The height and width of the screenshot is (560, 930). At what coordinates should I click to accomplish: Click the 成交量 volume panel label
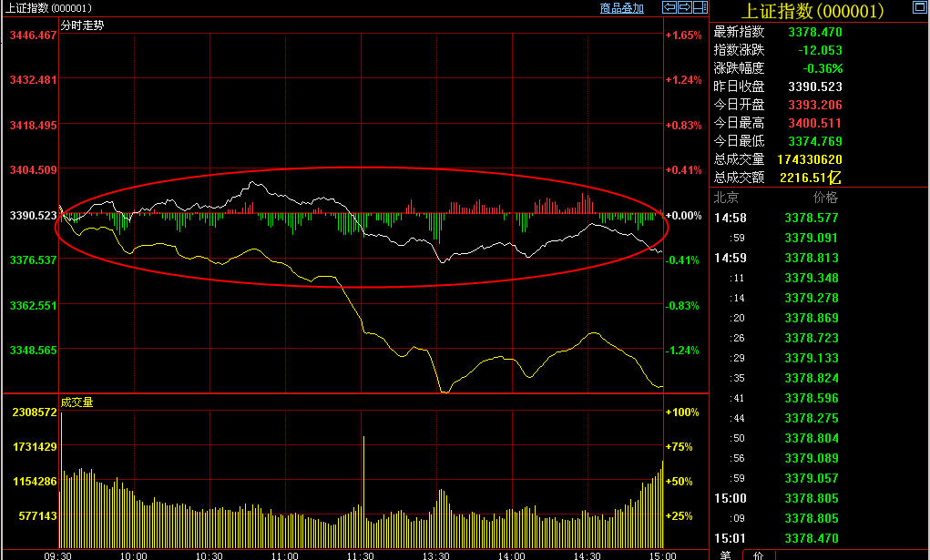(77, 402)
